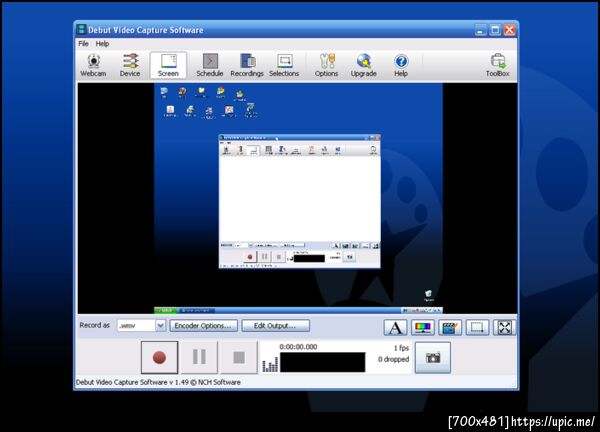Image resolution: width=600 pixels, height=432 pixels.
Task: Open the video effects clapperboard icon
Action: click(450, 328)
